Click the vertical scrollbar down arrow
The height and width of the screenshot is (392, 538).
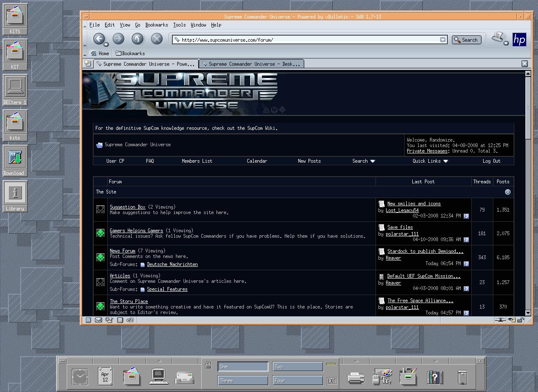[528, 313]
